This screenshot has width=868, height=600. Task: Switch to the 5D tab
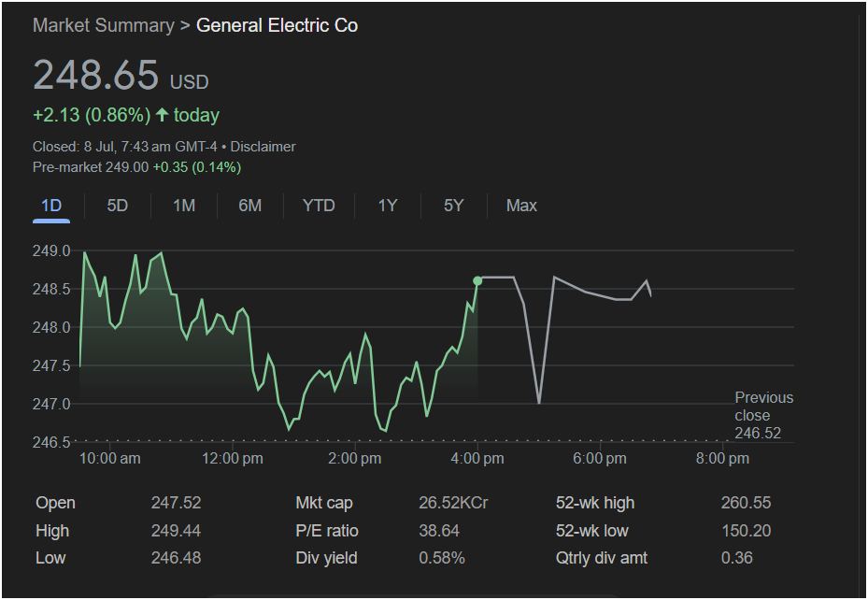tap(118, 206)
